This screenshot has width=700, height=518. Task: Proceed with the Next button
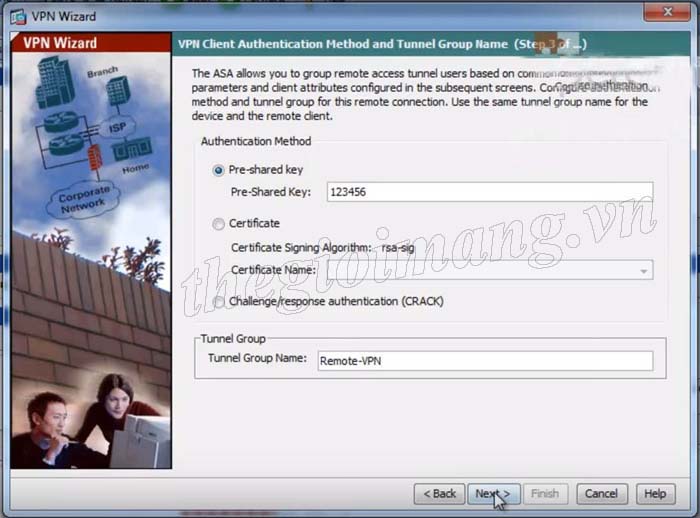[494, 493]
